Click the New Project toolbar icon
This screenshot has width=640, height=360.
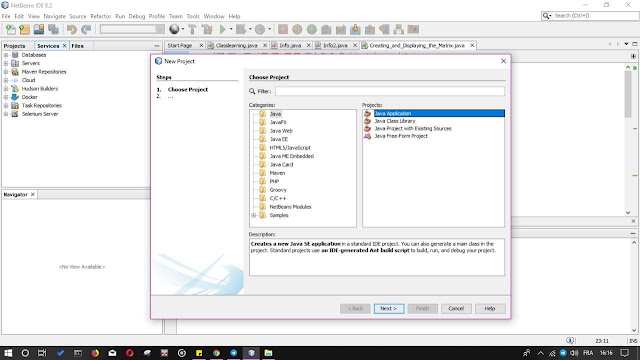[x=24, y=29]
